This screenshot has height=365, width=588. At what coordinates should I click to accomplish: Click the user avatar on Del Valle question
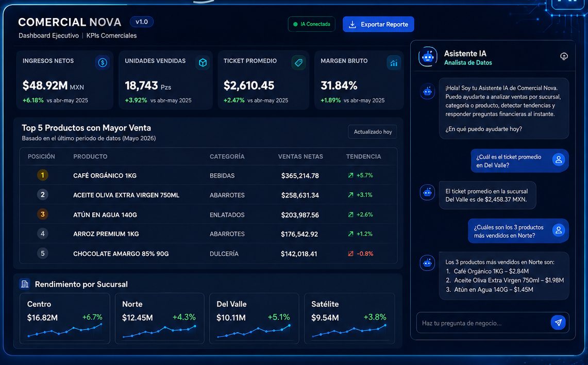[x=559, y=160]
